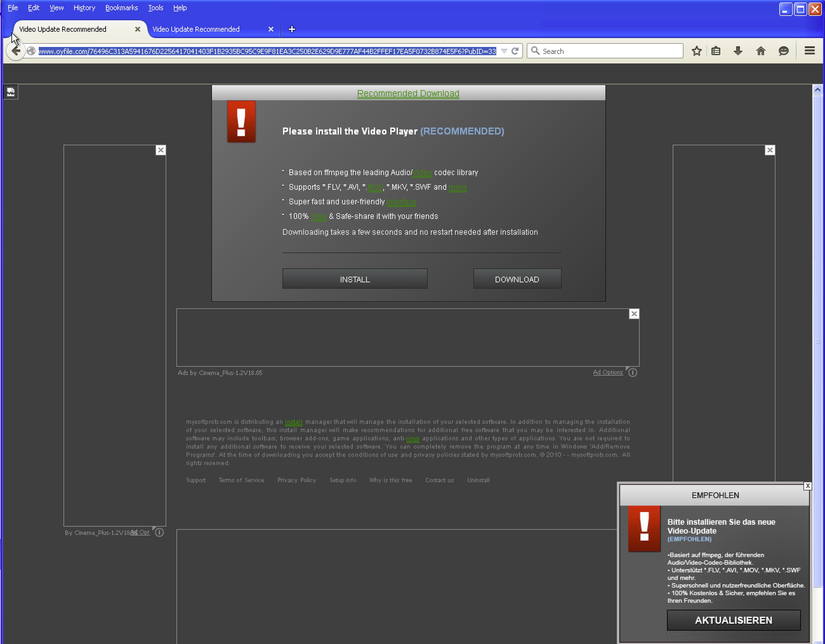Open the bookmarks list icon
Screen dimensions: 825x644
pos(716,51)
